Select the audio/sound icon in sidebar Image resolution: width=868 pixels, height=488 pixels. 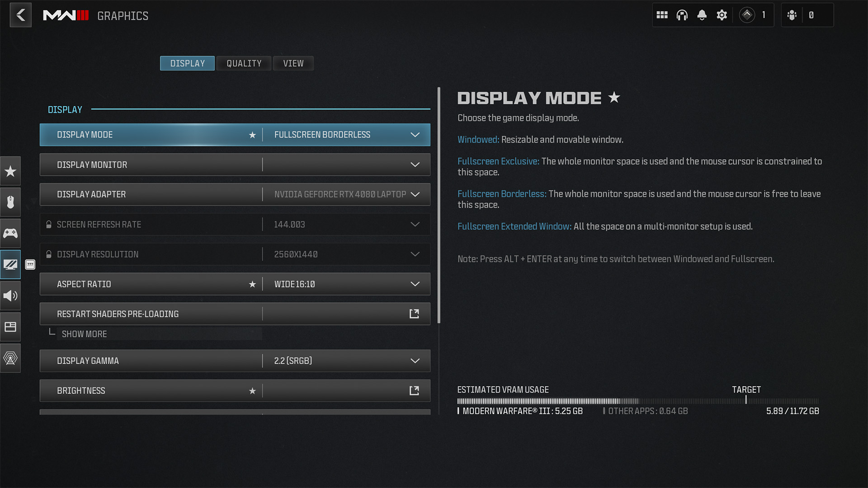pyautogui.click(x=10, y=296)
